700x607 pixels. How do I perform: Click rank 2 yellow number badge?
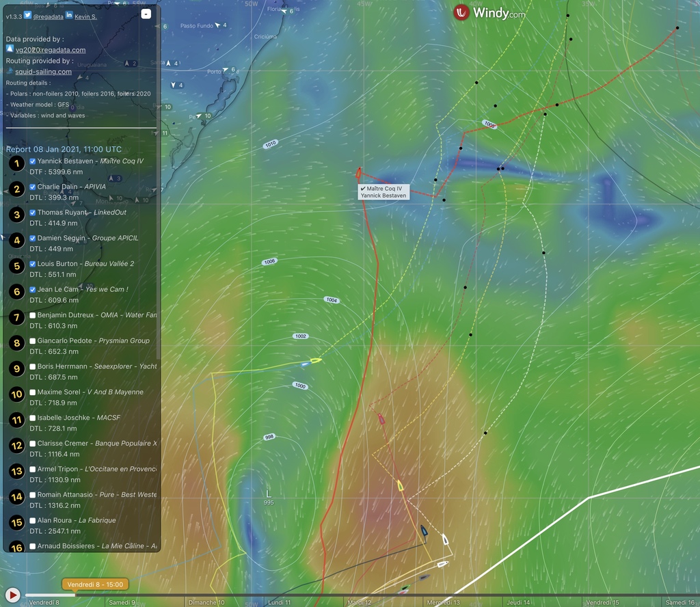17,189
